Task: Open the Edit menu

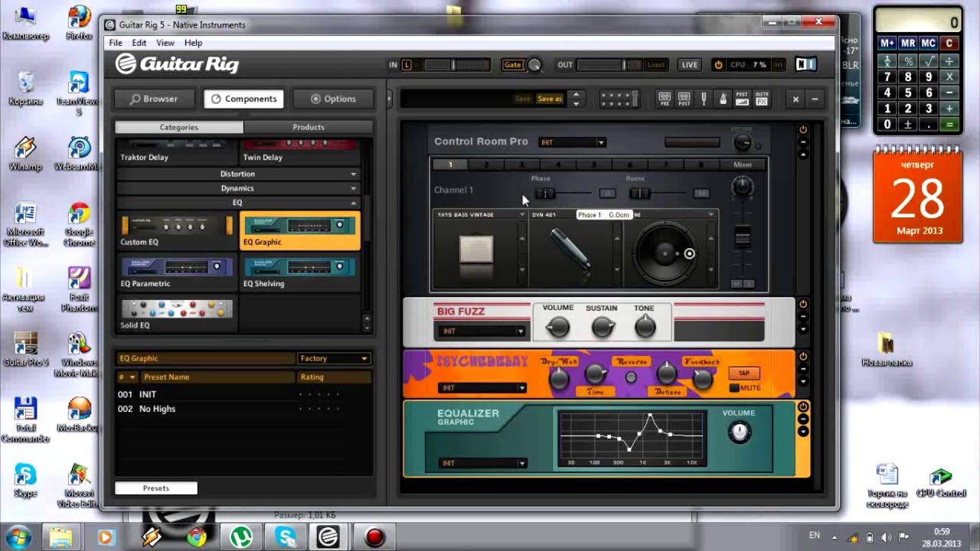Action: 139,43
